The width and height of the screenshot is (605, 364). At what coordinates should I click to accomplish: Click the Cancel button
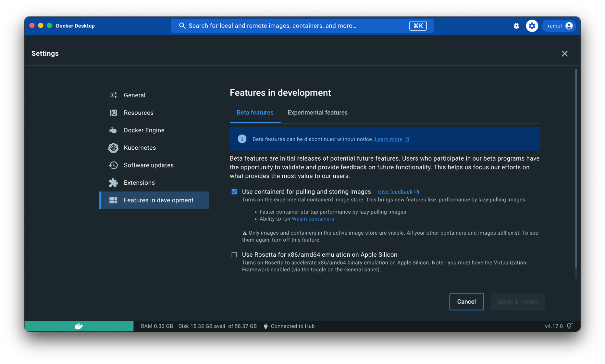pyautogui.click(x=466, y=301)
